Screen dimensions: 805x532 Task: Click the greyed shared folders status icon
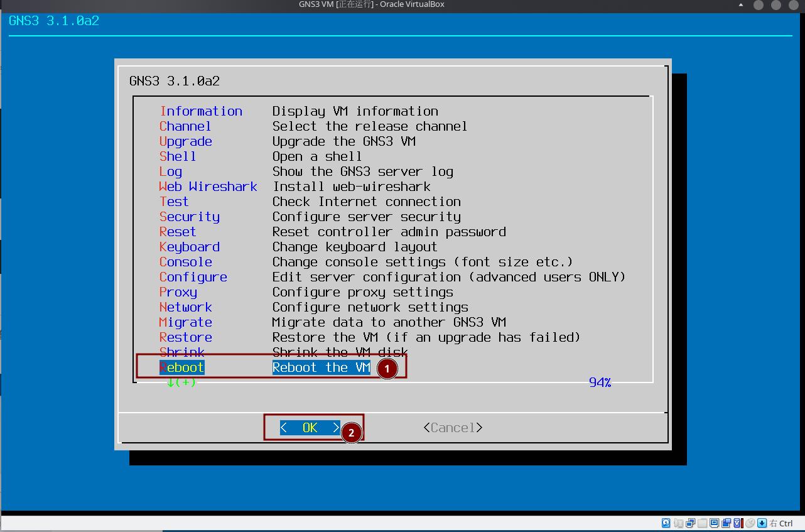(702, 523)
